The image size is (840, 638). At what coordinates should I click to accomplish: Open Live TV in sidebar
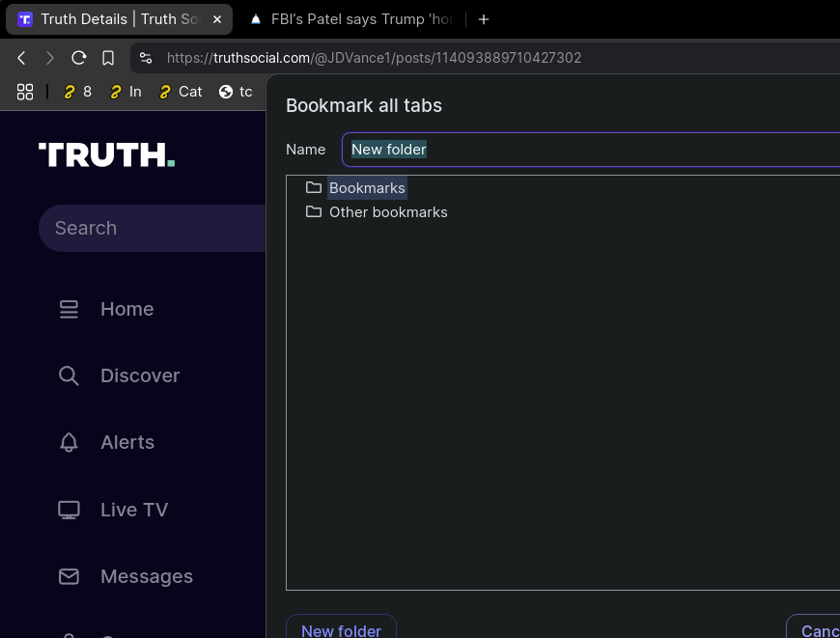[x=113, y=510]
